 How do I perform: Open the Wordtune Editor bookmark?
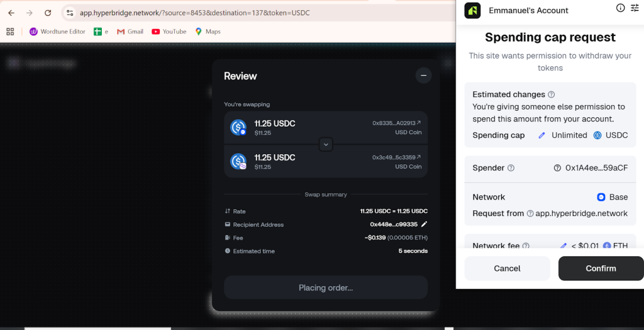point(57,31)
